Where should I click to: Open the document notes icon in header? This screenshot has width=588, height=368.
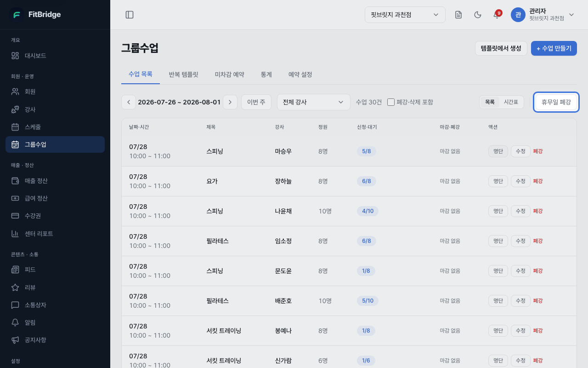(x=458, y=15)
